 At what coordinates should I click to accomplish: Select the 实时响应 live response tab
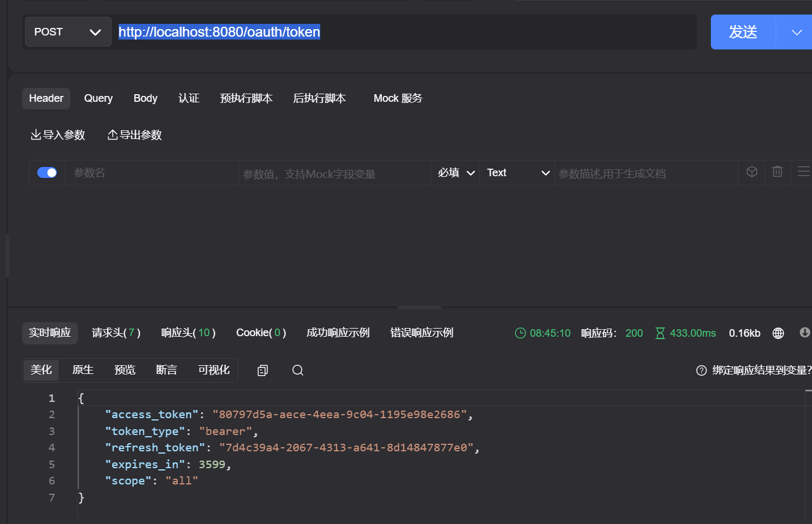[x=50, y=333]
